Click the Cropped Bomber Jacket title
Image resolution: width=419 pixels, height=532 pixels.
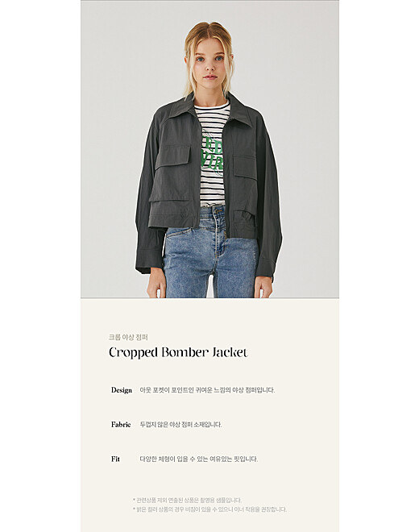point(178,352)
